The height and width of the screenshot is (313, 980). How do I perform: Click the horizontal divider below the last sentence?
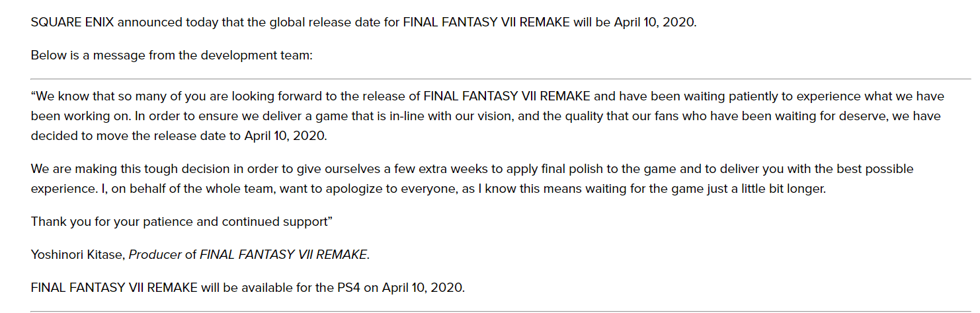tap(489, 311)
